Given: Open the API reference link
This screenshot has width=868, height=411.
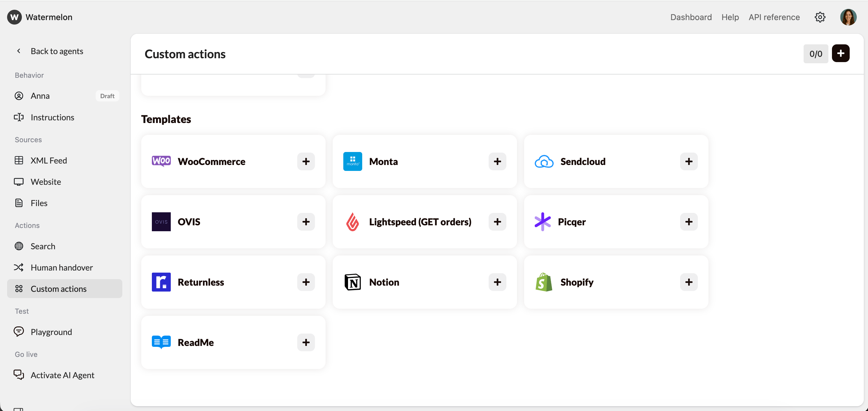Looking at the screenshot, I should 774,17.
